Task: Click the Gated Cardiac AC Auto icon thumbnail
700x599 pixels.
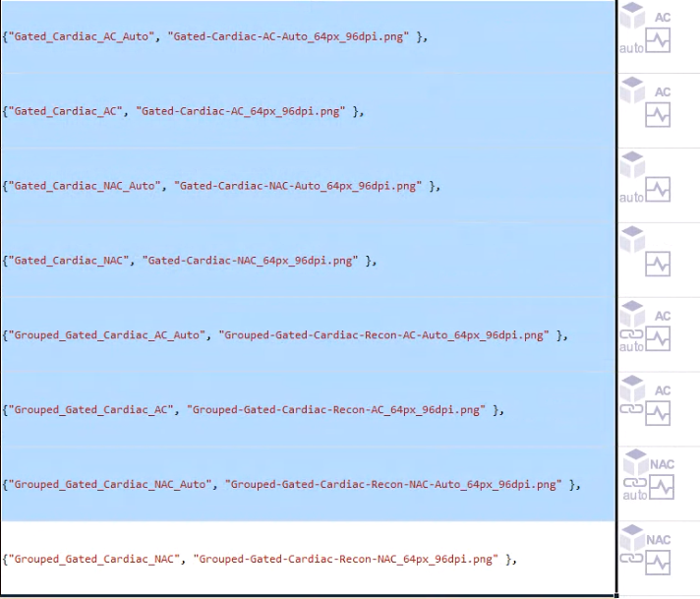Action: (645, 29)
